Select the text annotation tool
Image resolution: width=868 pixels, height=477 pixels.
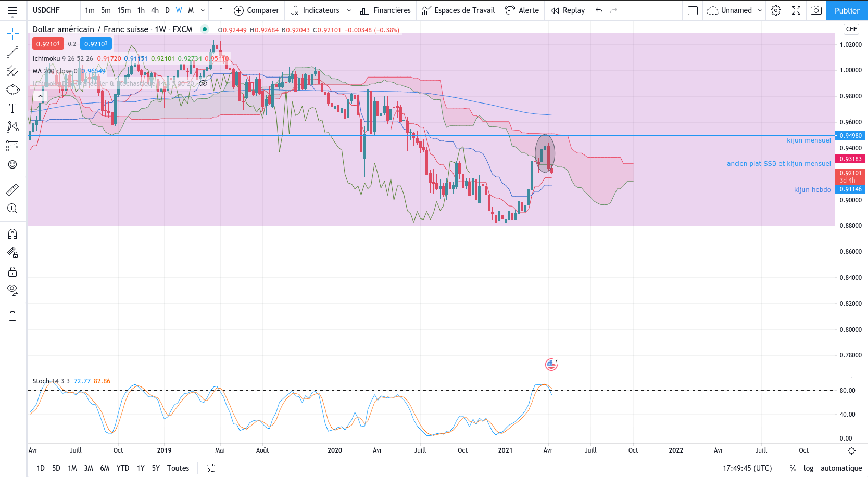[12, 108]
